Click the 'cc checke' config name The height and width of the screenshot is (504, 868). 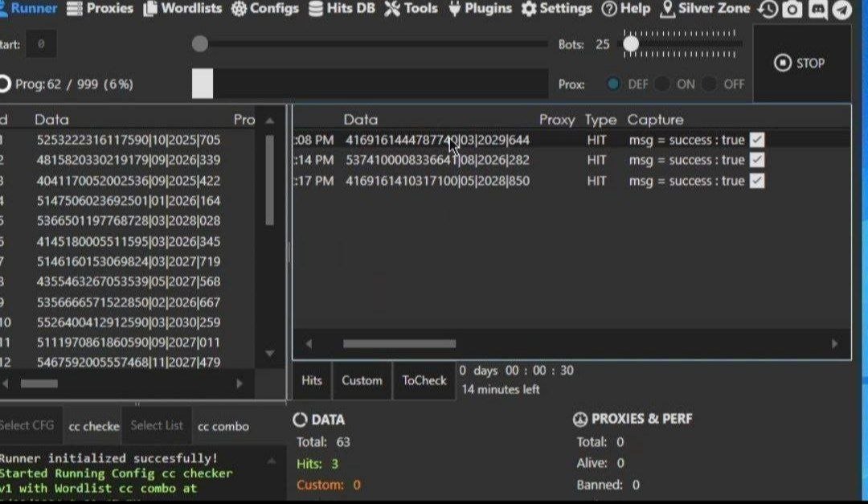pos(93,427)
